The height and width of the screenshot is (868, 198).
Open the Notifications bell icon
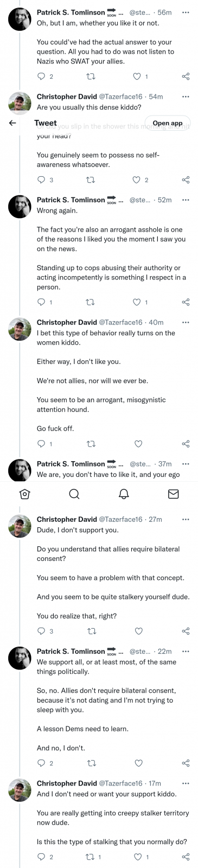click(124, 494)
